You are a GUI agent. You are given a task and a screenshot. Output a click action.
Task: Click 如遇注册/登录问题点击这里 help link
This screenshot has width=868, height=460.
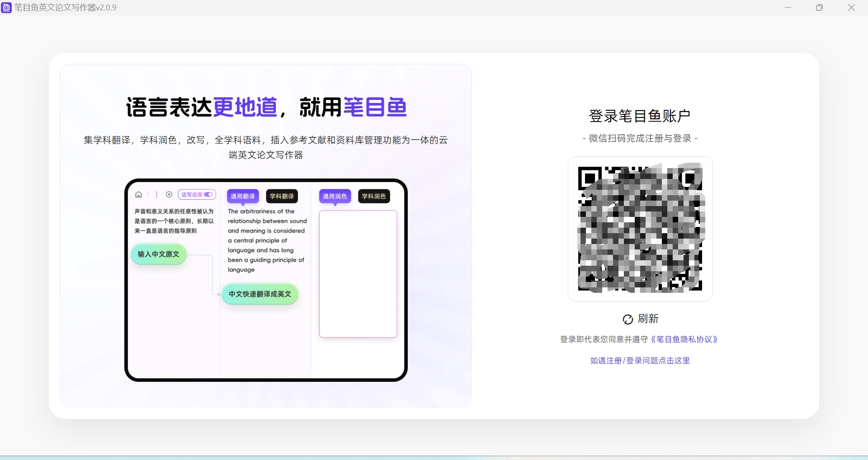click(639, 361)
